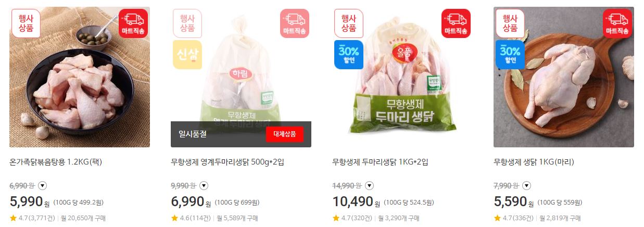Click the 30% 할인 badge on 생닭 1KG(마리)
Viewport: 644px width, 227px height.
(510, 55)
